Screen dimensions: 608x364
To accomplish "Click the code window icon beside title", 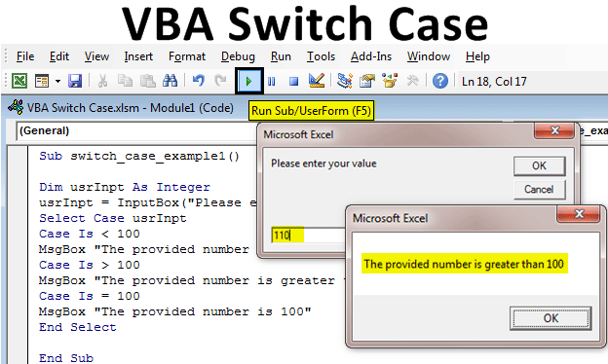I will click(x=16, y=107).
